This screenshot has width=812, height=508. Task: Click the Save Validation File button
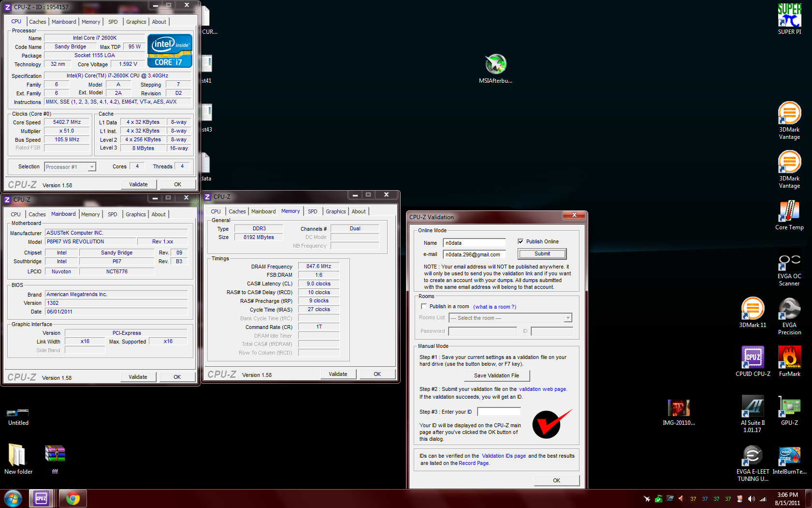click(496, 375)
